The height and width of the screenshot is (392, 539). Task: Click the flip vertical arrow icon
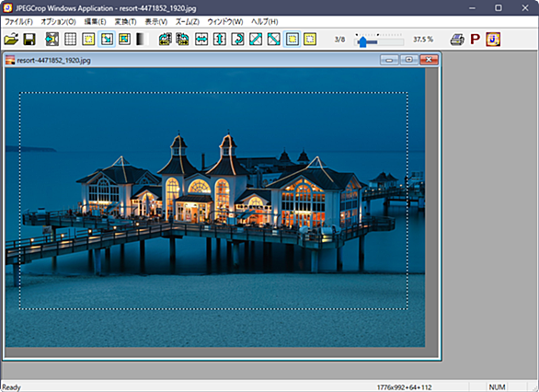[220, 40]
